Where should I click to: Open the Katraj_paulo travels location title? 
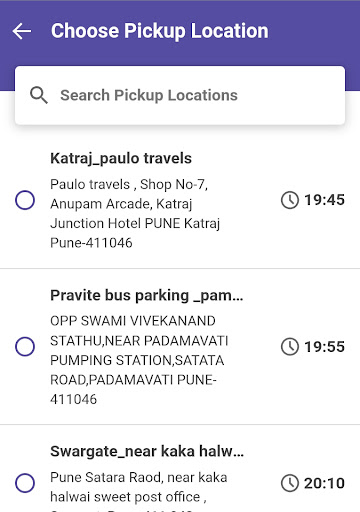(121, 158)
